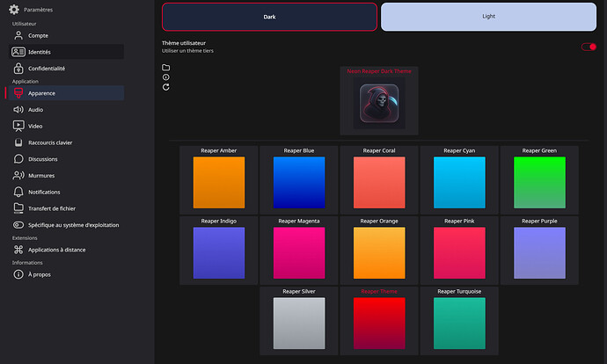Viewport: 607px width, 364px height.
Task: Click the Audio speaker icon in sidebar
Action: 18,110
